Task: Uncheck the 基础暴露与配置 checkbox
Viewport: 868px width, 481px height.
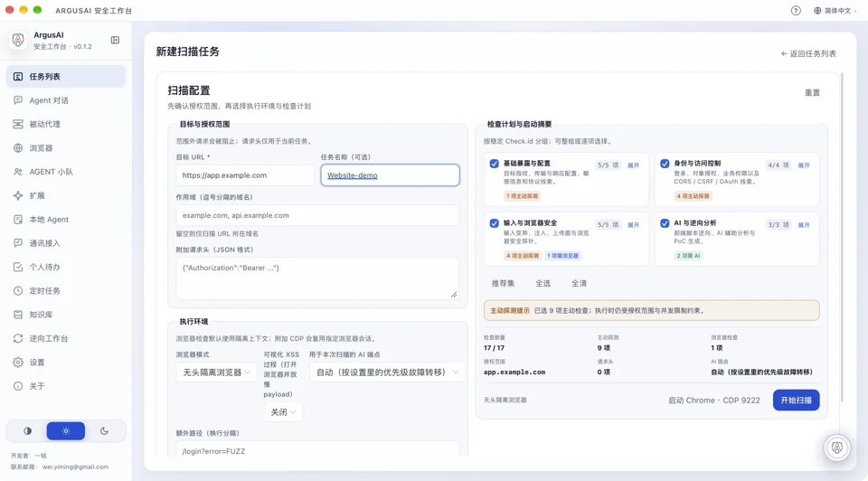Action: [494, 164]
